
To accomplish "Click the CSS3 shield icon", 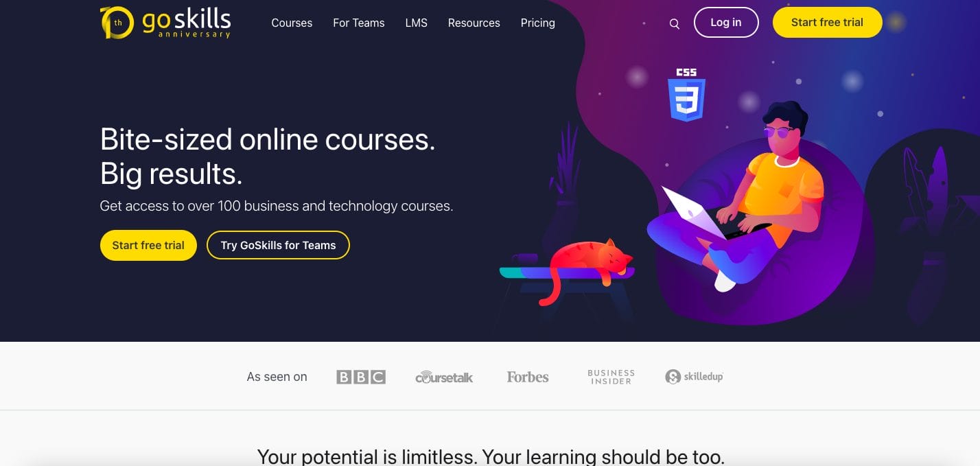I will pos(686,95).
